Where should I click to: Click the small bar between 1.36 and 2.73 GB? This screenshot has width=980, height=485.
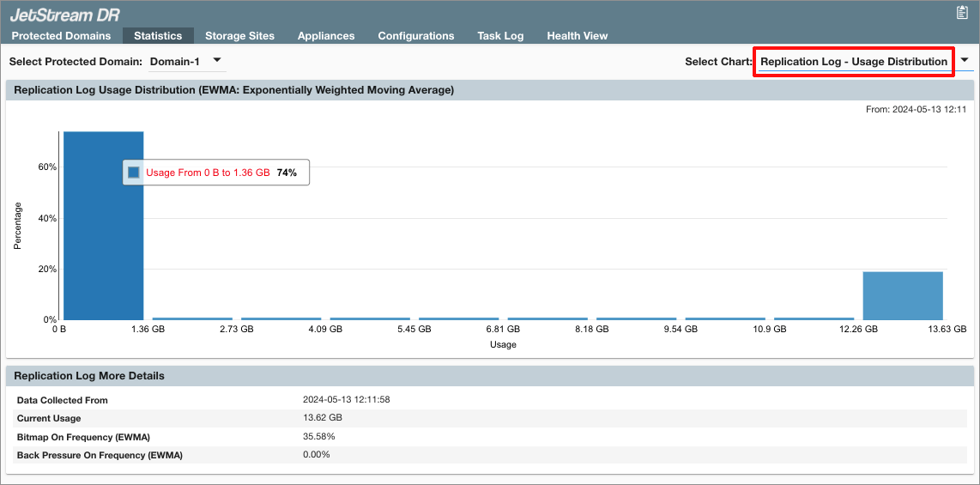click(x=192, y=318)
